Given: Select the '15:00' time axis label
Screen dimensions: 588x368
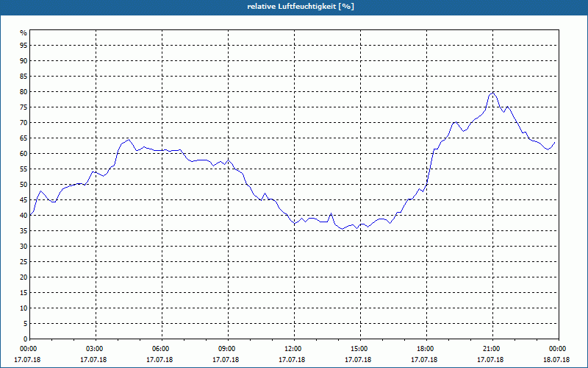Looking at the screenshot, I should [x=359, y=349].
